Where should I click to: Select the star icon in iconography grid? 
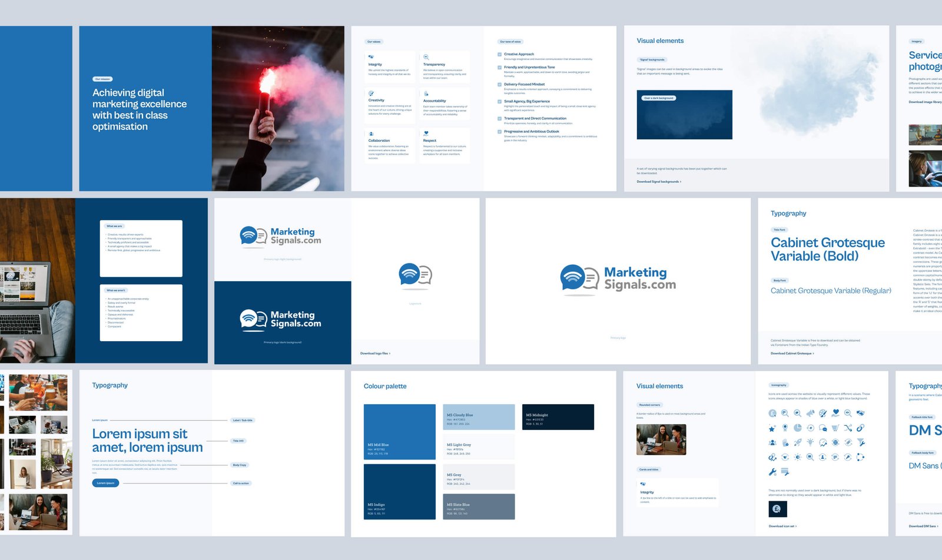click(x=772, y=428)
